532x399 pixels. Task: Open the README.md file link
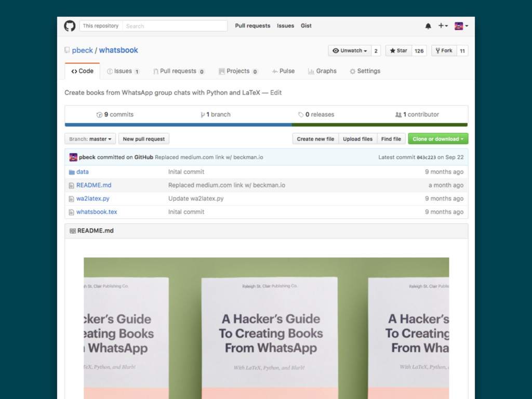point(94,185)
